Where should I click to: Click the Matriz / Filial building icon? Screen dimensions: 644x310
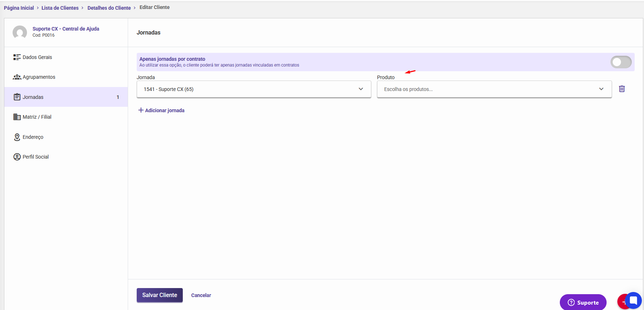(x=17, y=117)
